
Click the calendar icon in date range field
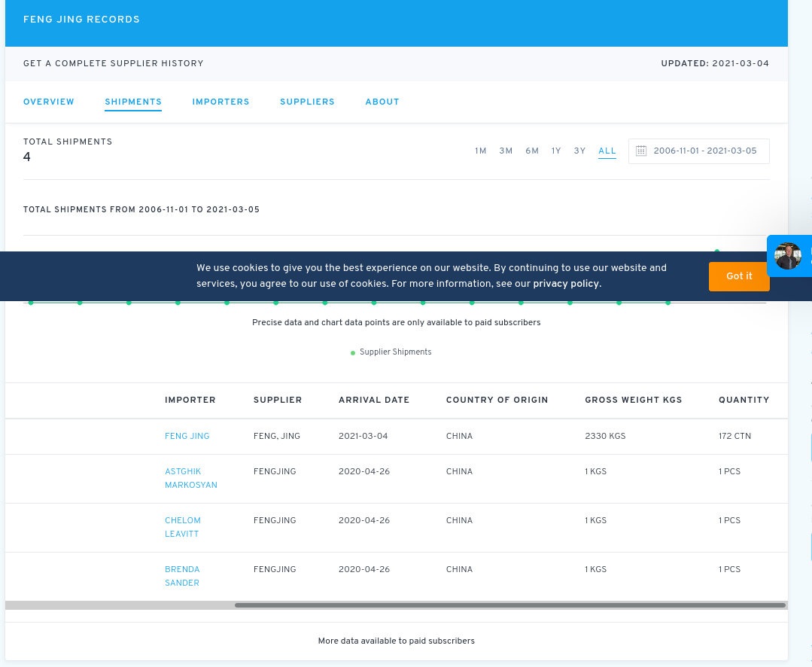[x=640, y=151]
